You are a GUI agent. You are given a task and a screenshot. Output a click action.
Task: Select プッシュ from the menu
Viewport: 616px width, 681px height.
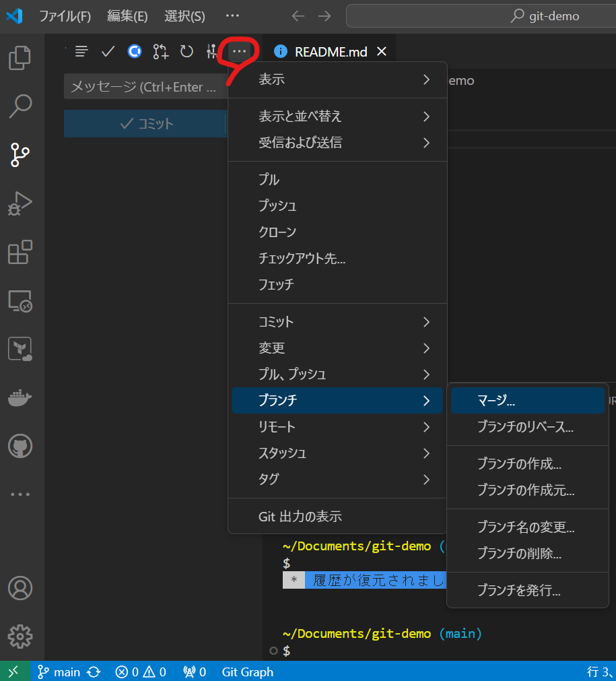coord(337,205)
